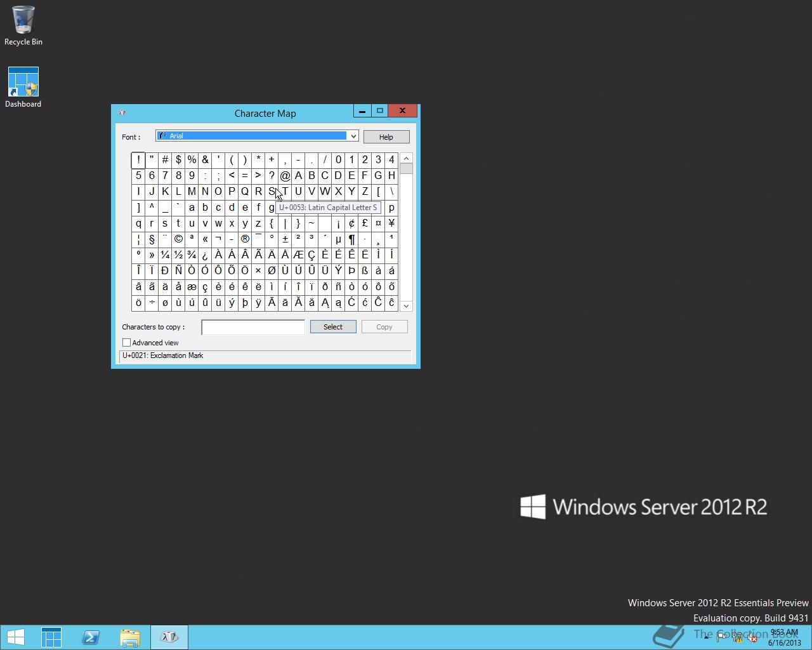Select the ¶ pilcrow paragraph sign
This screenshot has height=650, width=812.
(x=351, y=239)
